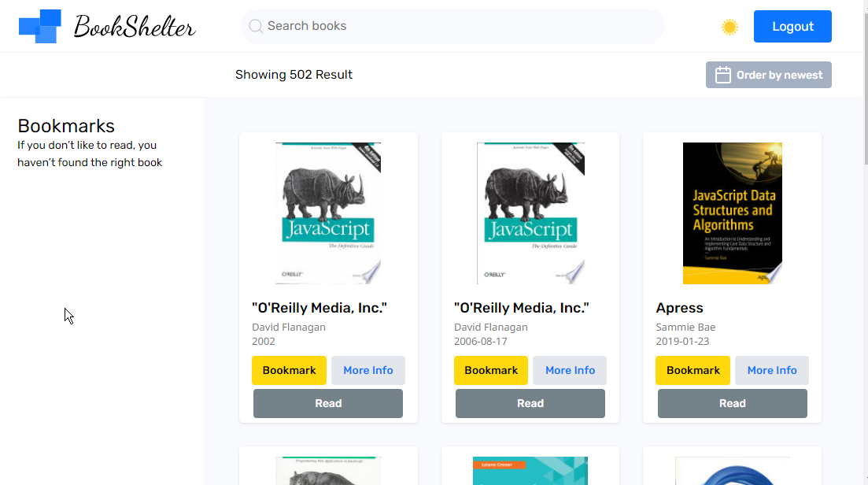Bookmark the Apress Sammie Bae book
Screen dimensions: 868x485
(693, 370)
